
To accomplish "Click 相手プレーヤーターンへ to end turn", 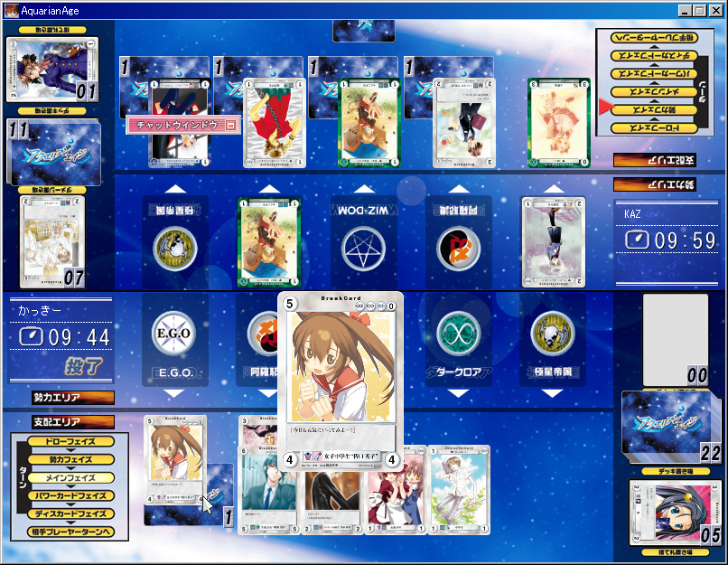I will [71, 532].
